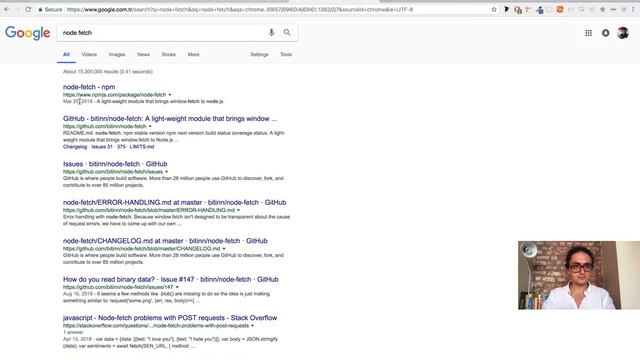Expand the arrow beside the ERROR-HANDLING.md URL
640x360 pixels.
[238, 210]
